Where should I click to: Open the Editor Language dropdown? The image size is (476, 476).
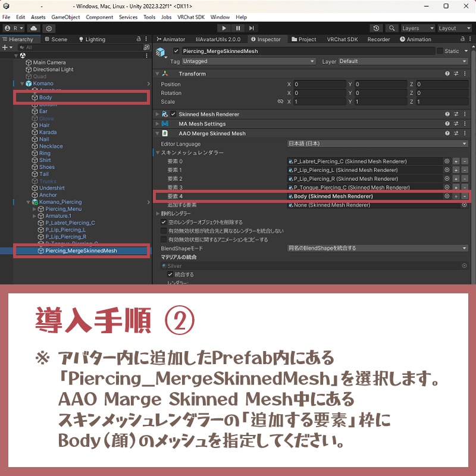click(x=378, y=143)
